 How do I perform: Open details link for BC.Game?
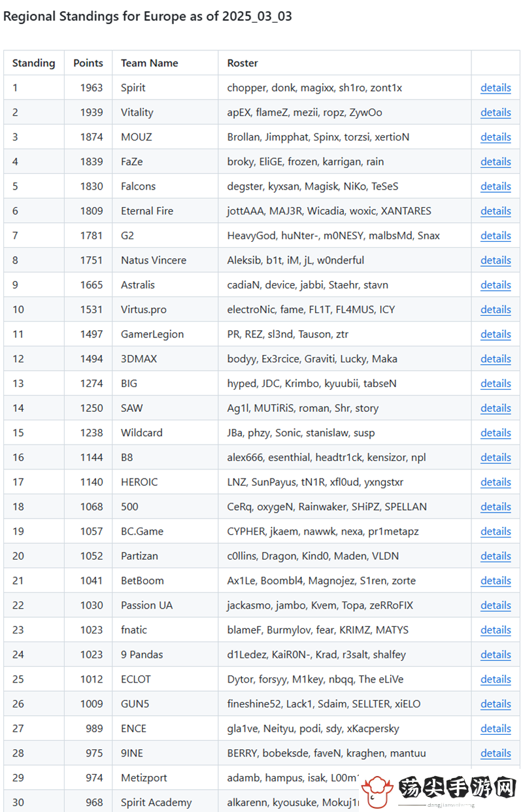[496, 532]
